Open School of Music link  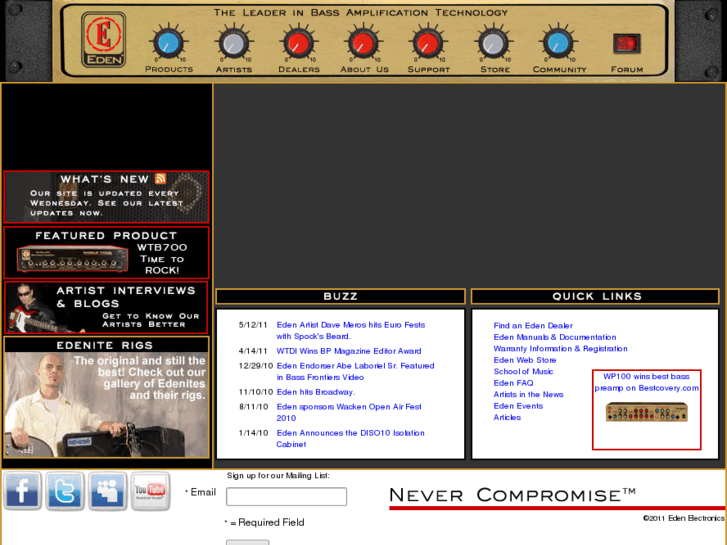523,372
